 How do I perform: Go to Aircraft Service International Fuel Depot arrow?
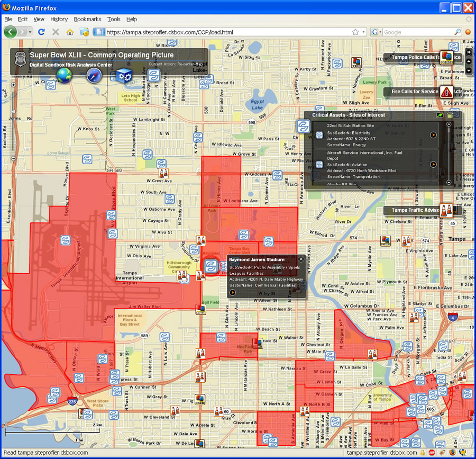click(433, 164)
